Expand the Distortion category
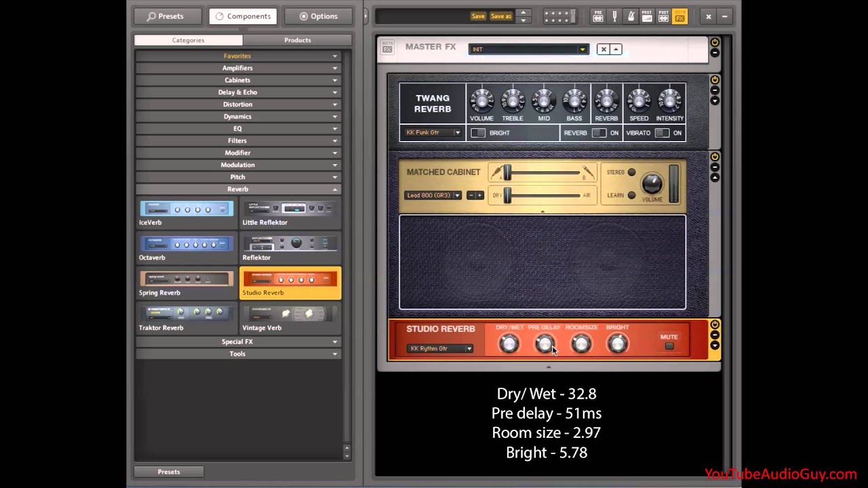 pos(237,104)
